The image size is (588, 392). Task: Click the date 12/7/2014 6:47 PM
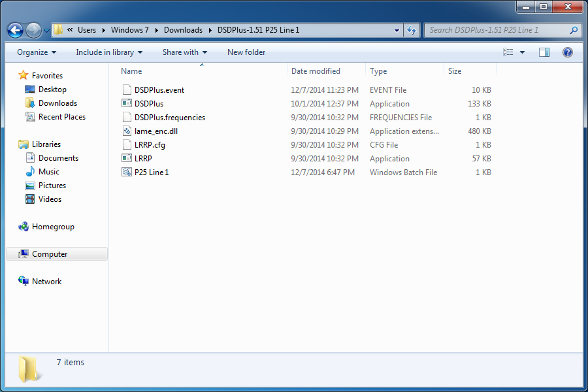323,172
